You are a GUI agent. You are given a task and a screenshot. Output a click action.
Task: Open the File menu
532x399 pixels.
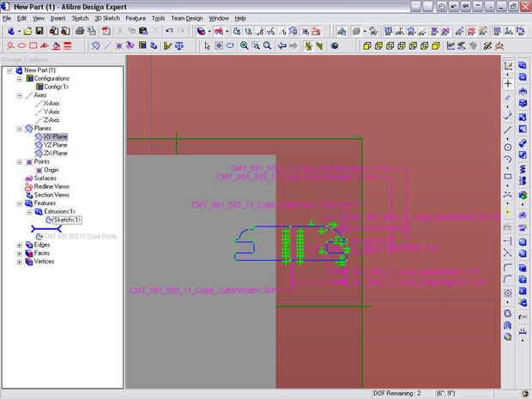(7, 18)
